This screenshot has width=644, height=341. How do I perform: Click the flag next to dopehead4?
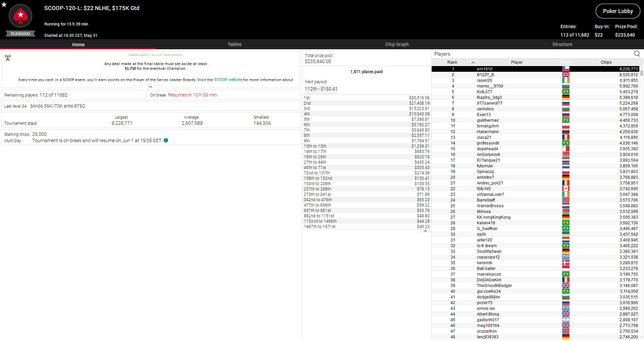click(566, 149)
